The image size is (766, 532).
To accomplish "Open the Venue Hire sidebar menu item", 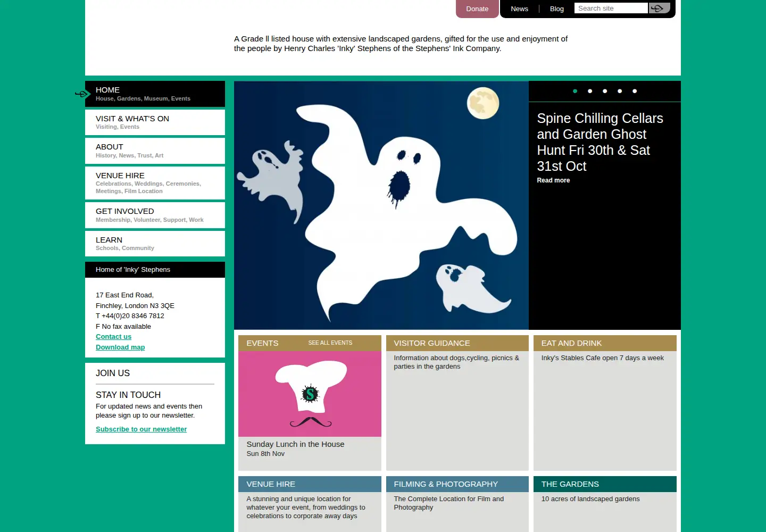I will [x=155, y=183].
